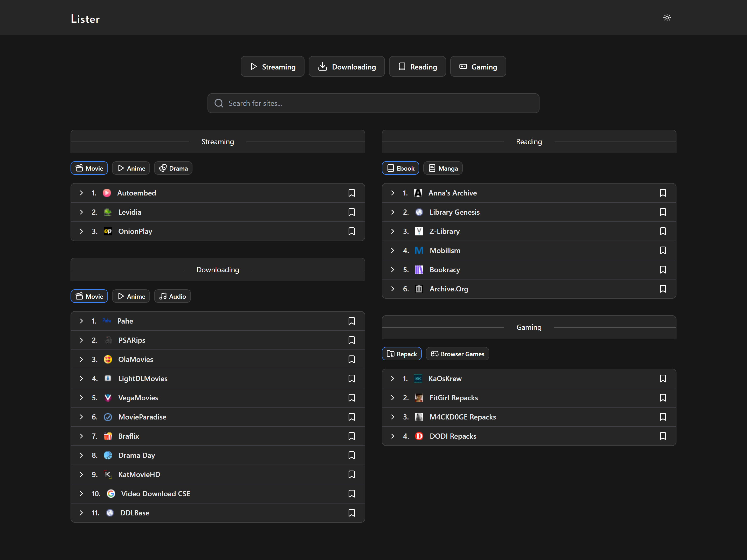Viewport: 747px width, 560px height.
Task: Select the Ebook tab
Action: pos(400,168)
